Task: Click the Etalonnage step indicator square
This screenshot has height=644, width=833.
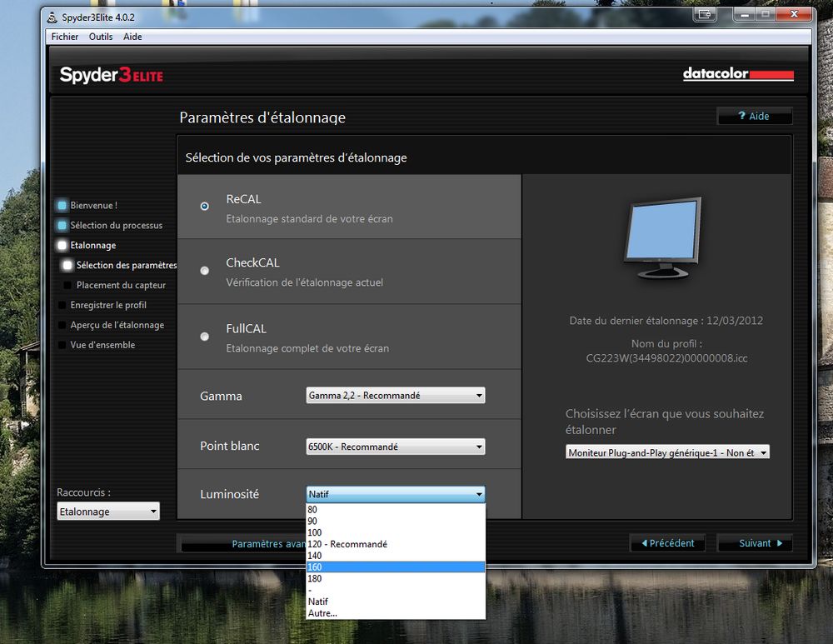Action: 62,245
